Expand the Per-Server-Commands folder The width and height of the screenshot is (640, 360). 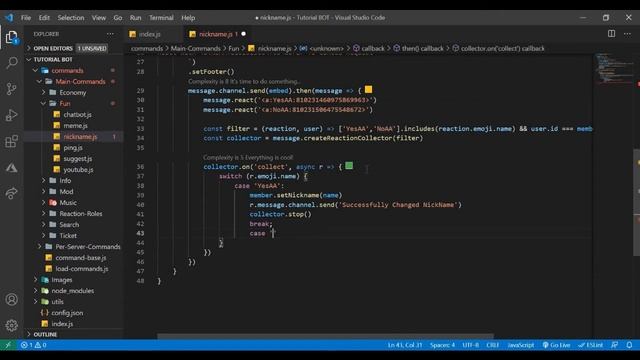pos(73,247)
